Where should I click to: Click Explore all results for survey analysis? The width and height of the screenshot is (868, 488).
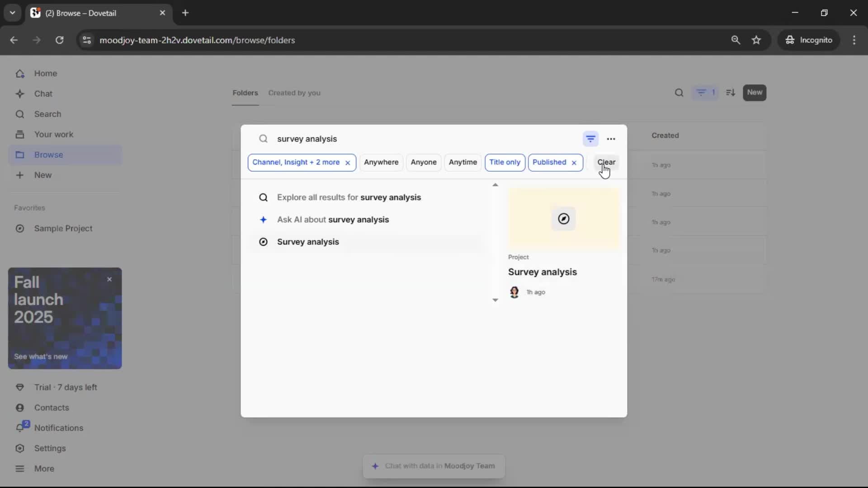349,197
